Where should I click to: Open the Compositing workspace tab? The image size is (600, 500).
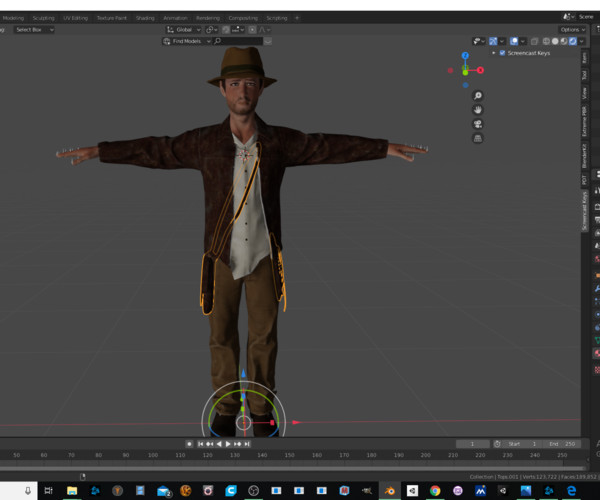click(243, 18)
